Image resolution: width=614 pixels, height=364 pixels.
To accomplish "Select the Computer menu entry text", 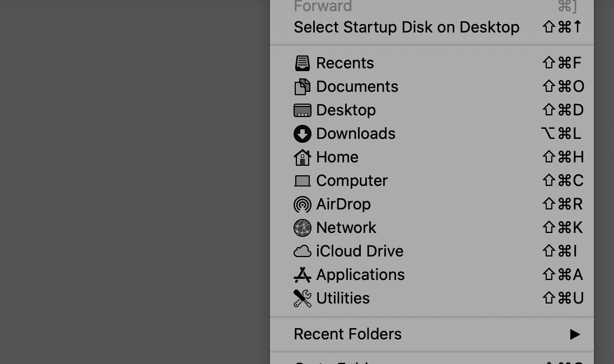I will coord(352,181).
